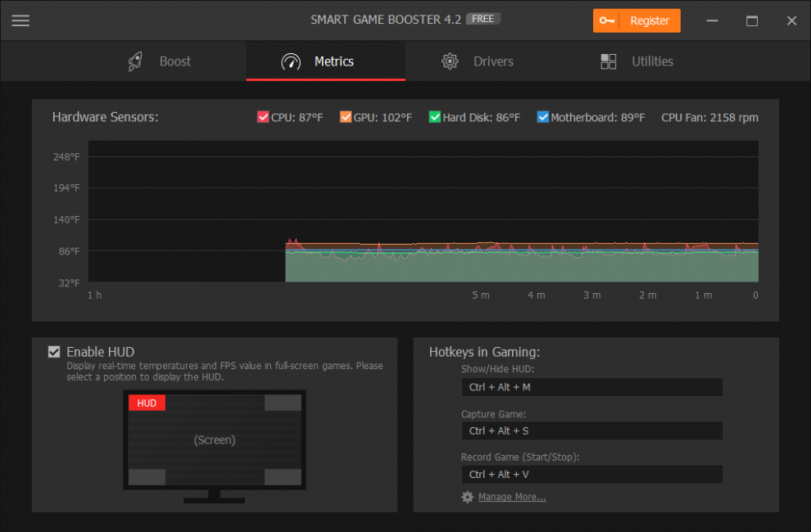Viewport: 811px width, 532px height.
Task: Click the Utilities grid icon
Action: tap(608, 61)
